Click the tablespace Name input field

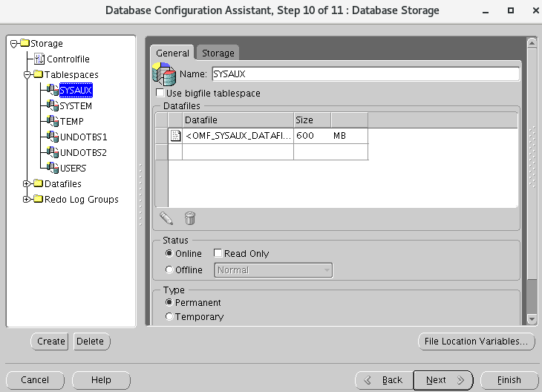[365, 74]
